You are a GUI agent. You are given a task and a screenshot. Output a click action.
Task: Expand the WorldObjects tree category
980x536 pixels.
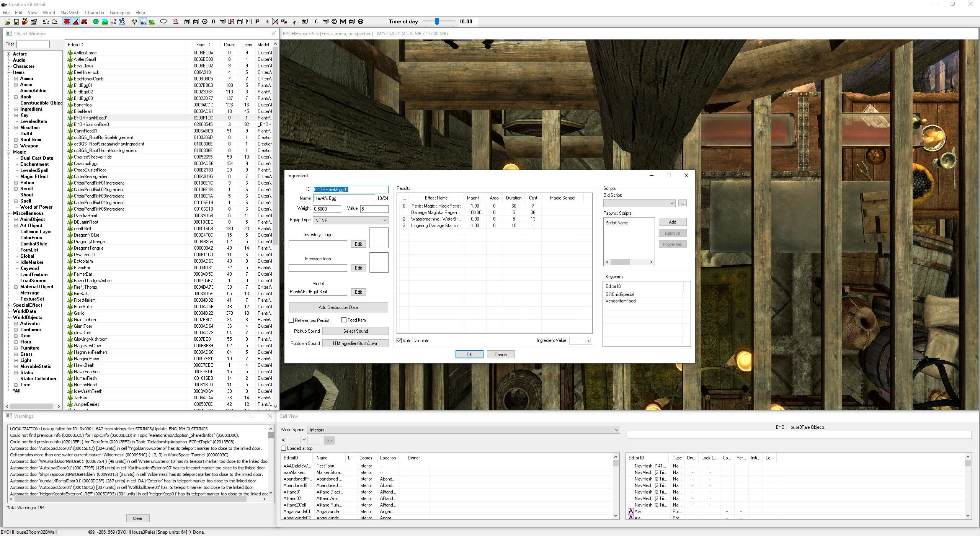pyautogui.click(x=8, y=317)
